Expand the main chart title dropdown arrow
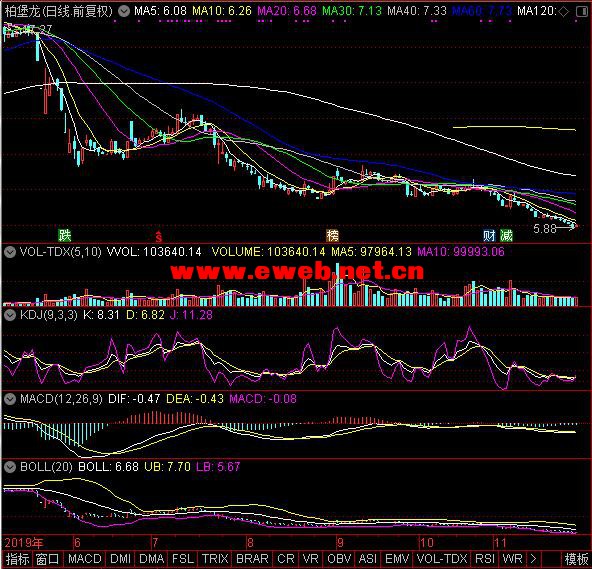 pyautogui.click(x=123, y=11)
